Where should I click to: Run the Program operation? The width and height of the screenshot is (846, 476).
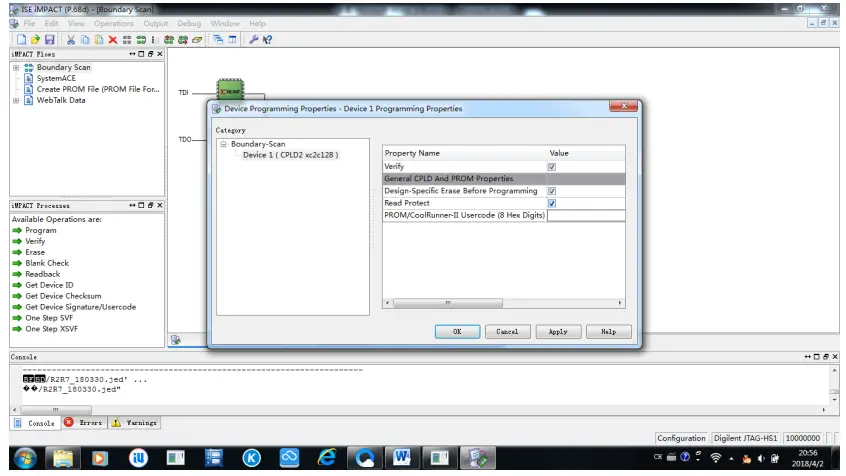(x=40, y=230)
